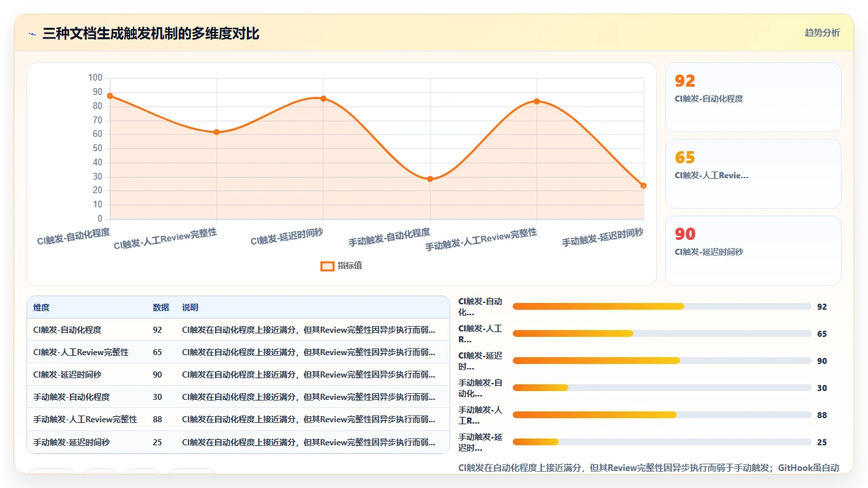Sort by the 说明 table column header

tap(190, 308)
